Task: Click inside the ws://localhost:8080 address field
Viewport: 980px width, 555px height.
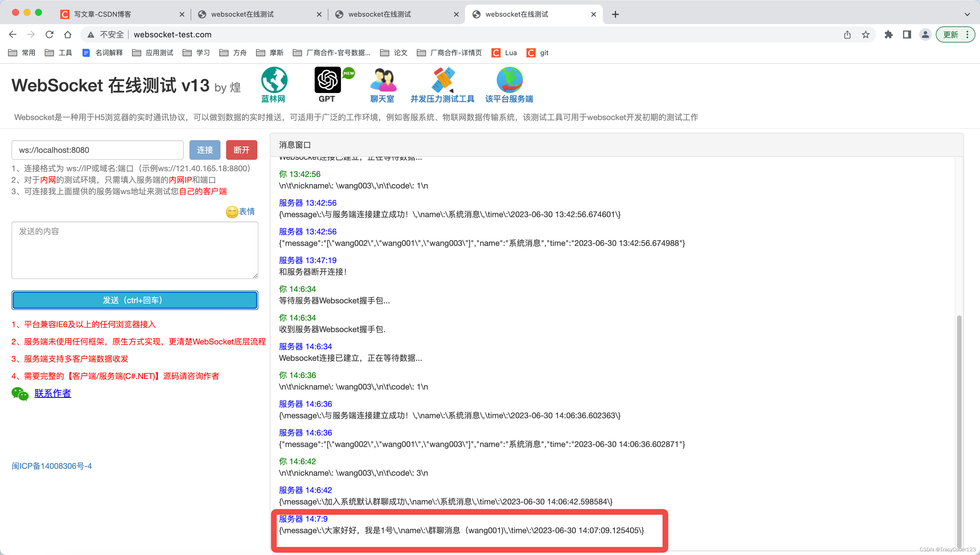Action: coord(97,150)
